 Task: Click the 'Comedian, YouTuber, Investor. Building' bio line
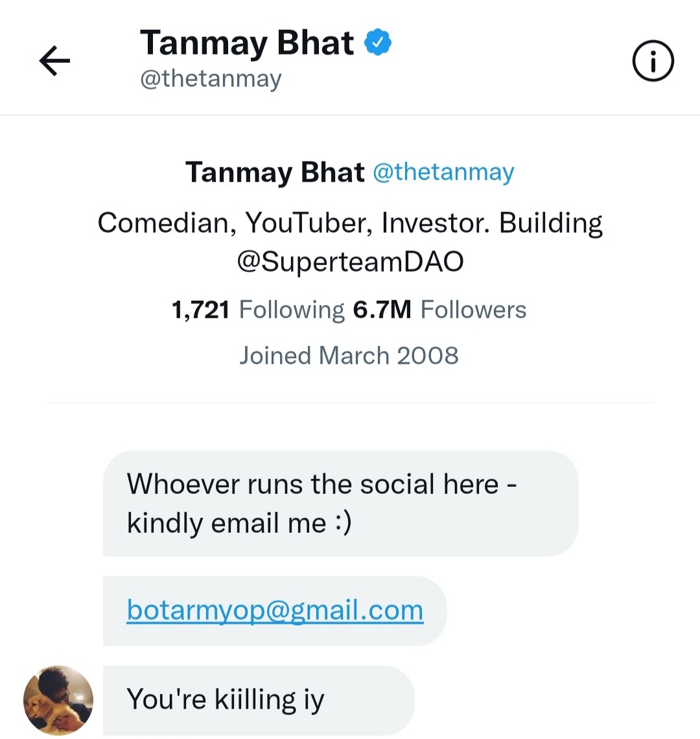350,222
